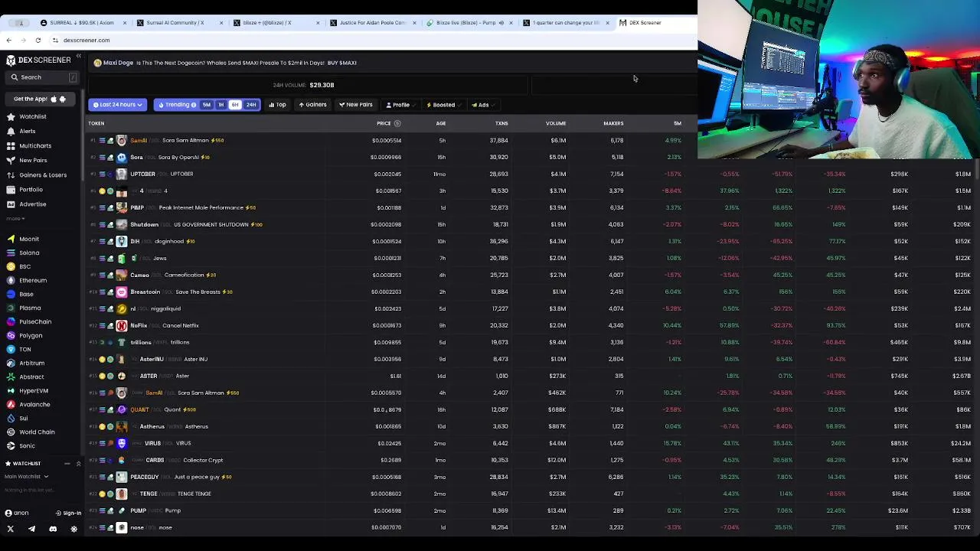Minimize the Watchlist panel with dash
Viewport: 980px width, 551px height.
click(67, 464)
